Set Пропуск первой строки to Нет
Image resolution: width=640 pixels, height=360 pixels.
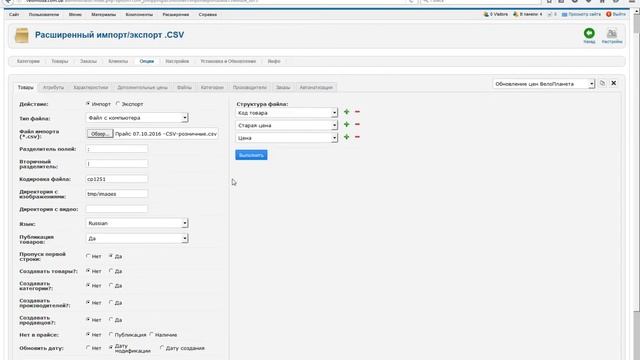88,256
